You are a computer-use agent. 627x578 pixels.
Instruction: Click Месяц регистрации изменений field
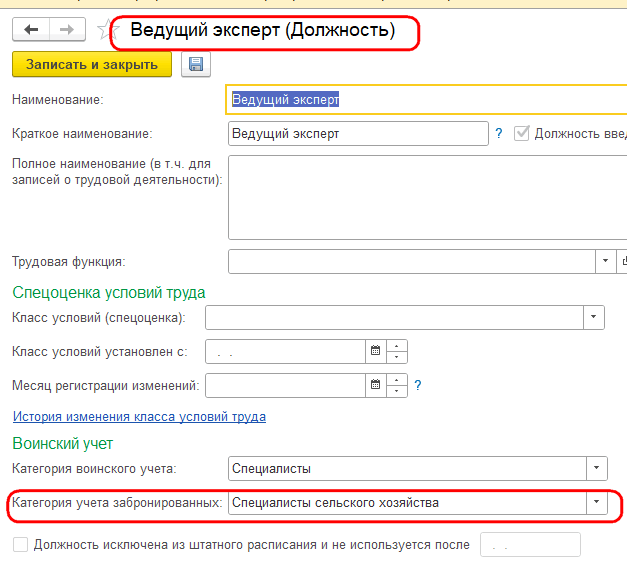(285, 385)
